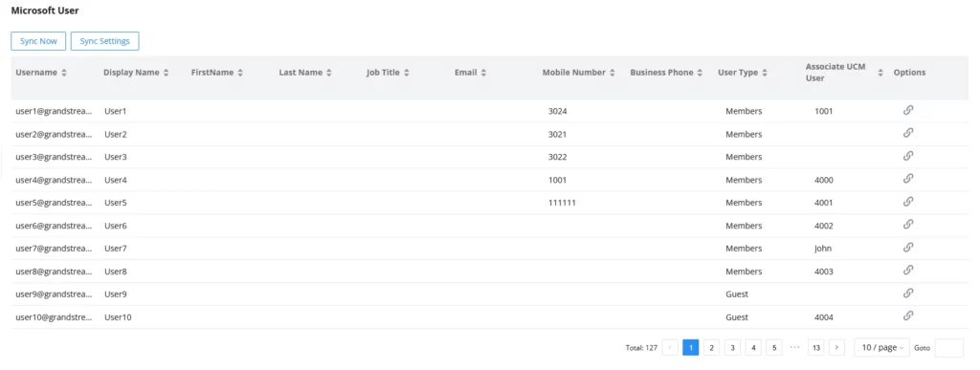Image resolution: width=980 pixels, height=370 pixels.
Task: Click mobile number 111111
Action: pyautogui.click(x=562, y=203)
